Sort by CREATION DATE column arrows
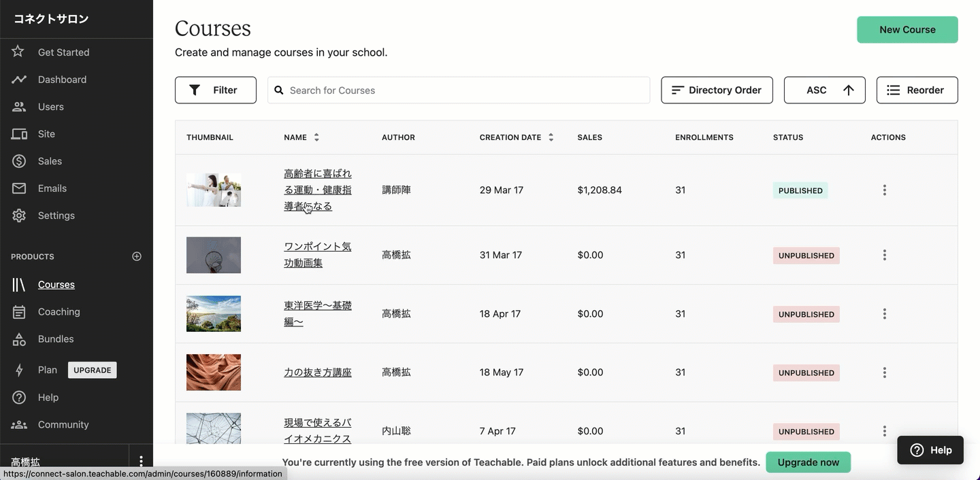This screenshot has height=480, width=980. 551,137
